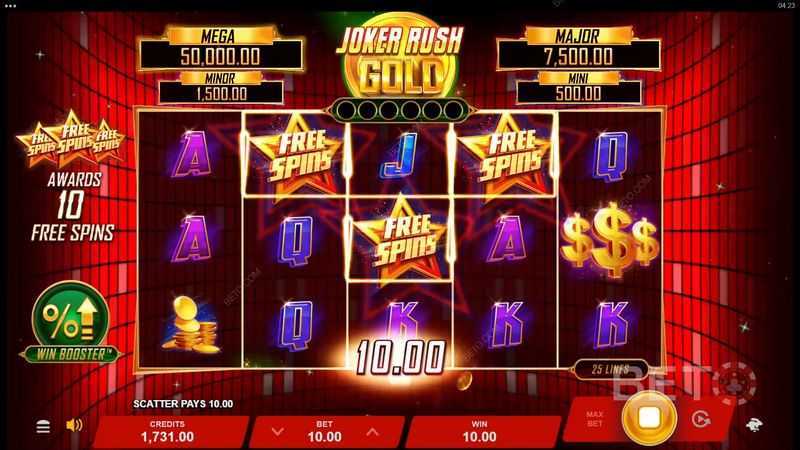Click the MEGA jackpot 50,000.00 panel
Image resolution: width=800 pixels, height=450 pixels.
click(221, 49)
